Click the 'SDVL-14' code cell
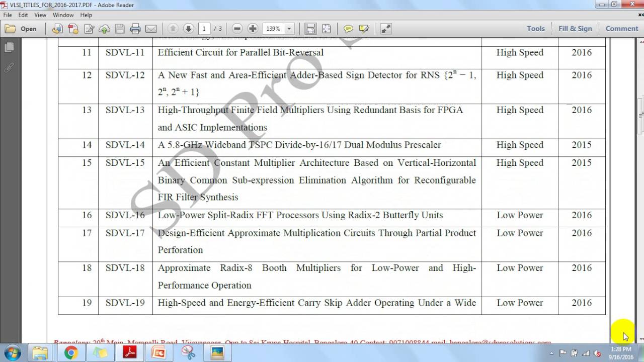This screenshot has width=644, height=362. [125, 145]
